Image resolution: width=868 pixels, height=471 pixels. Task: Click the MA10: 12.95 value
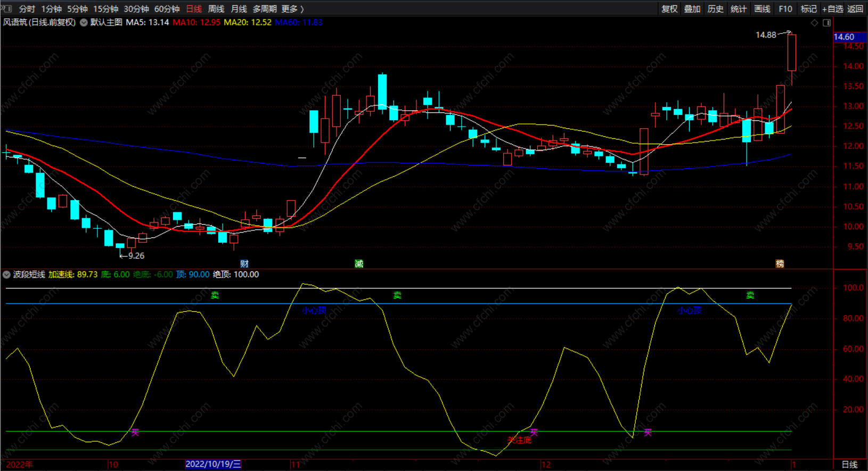[x=196, y=22]
